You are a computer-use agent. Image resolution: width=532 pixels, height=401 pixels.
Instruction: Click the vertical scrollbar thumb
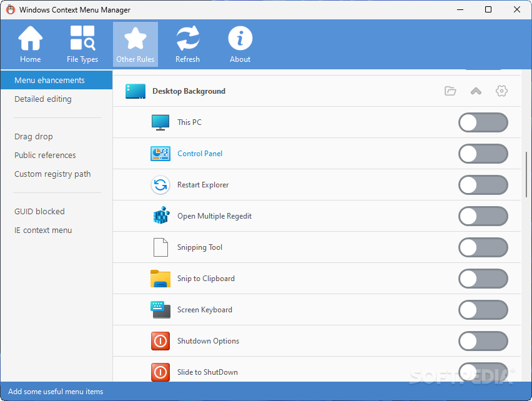pyautogui.click(x=526, y=174)
